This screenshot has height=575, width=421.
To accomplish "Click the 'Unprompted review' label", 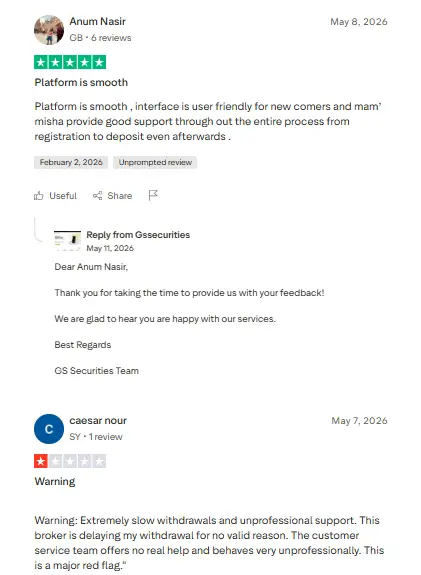I will (155, 162).
